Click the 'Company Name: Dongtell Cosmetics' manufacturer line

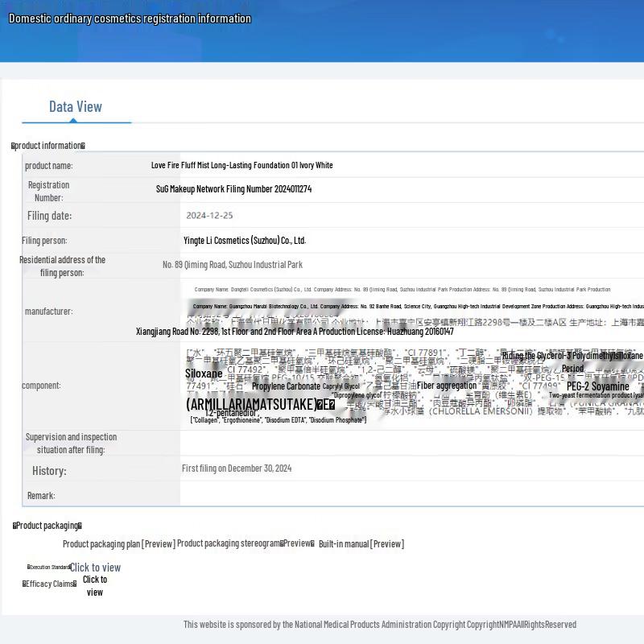402,290
